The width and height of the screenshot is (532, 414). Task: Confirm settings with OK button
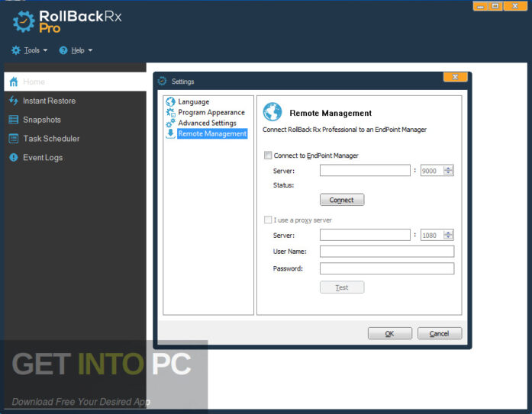(x=390, y=333)
